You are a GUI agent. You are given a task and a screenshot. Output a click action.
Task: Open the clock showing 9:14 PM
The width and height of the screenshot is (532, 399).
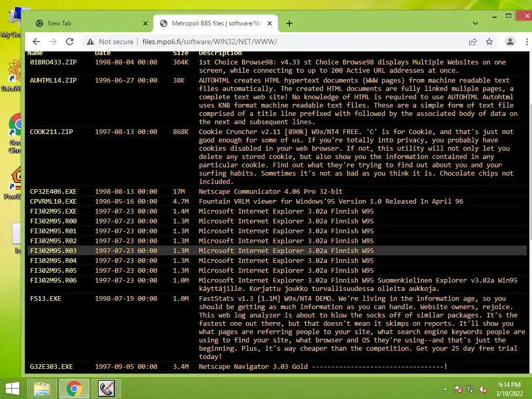coord(509,389)
